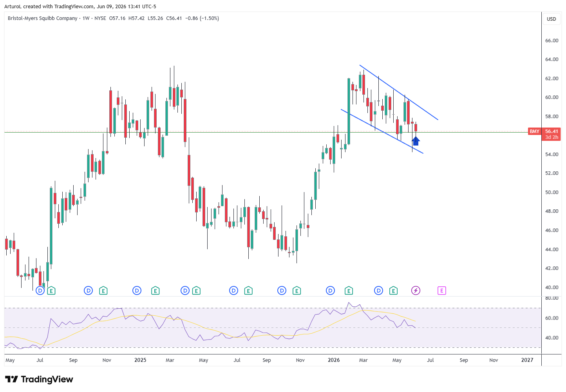Open the October 2024 earnings E marker
This screenshot has width=566, height=392.
click(103, 291)
